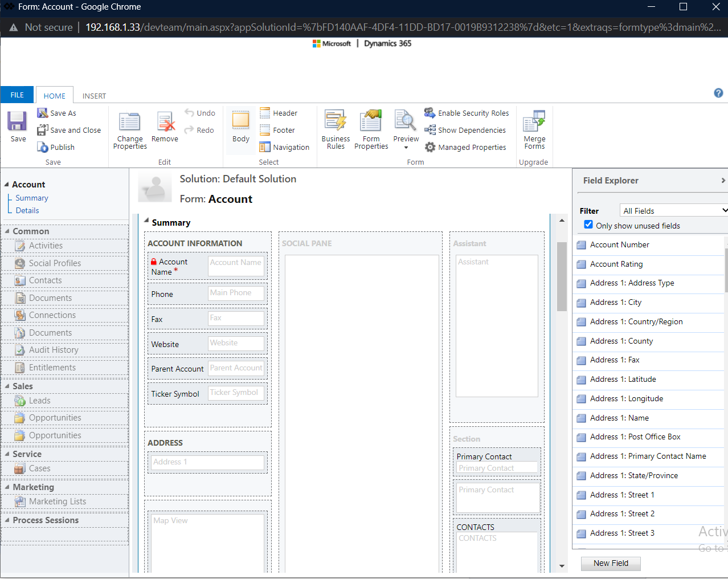Viewport: 728px width, 579px height.
Task: Remove the selected form element
Action: [165, 122]
